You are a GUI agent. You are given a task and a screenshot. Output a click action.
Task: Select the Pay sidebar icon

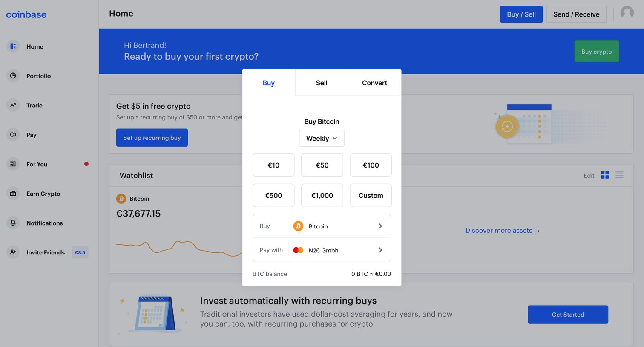[13, 134]
